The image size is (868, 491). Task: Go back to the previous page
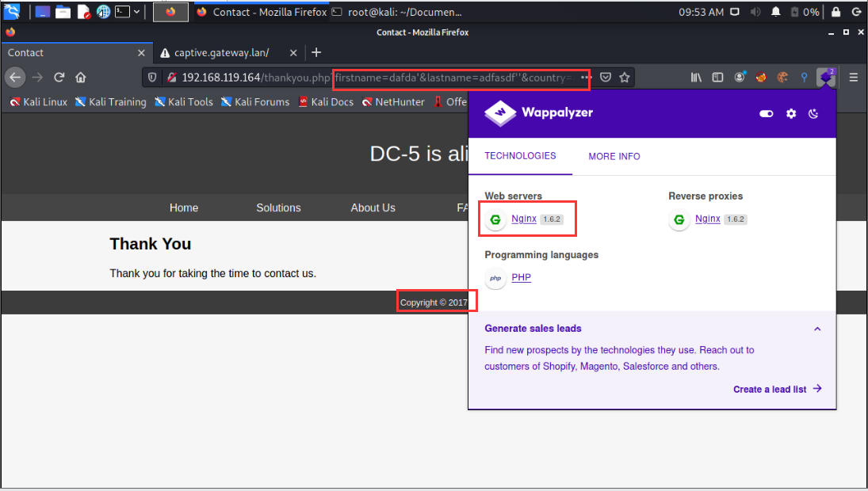point(15,78)
